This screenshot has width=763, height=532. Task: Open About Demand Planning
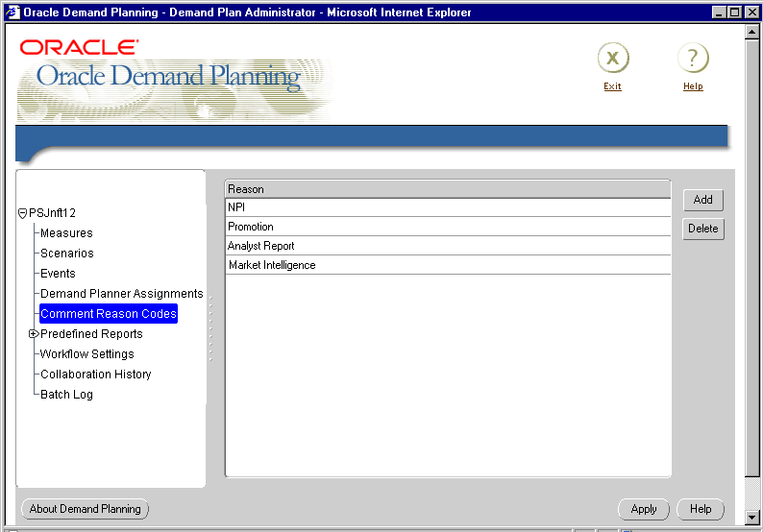pos(86,509)
